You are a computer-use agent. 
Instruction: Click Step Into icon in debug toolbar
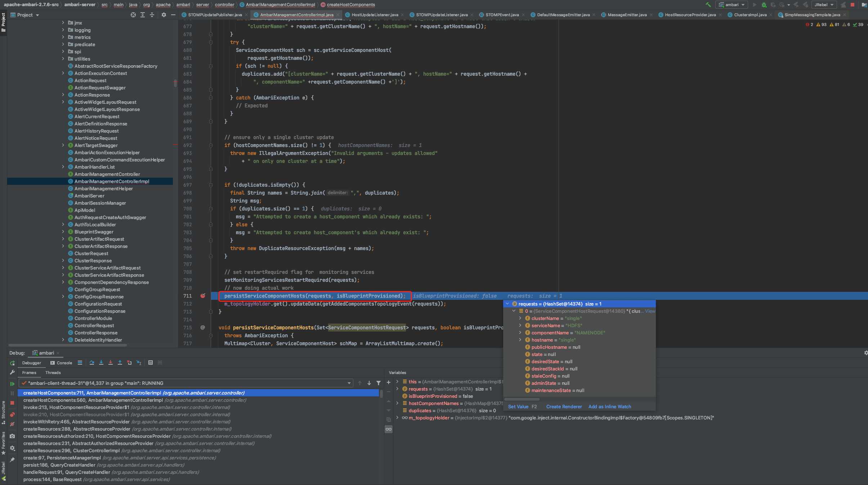point(101,362)
